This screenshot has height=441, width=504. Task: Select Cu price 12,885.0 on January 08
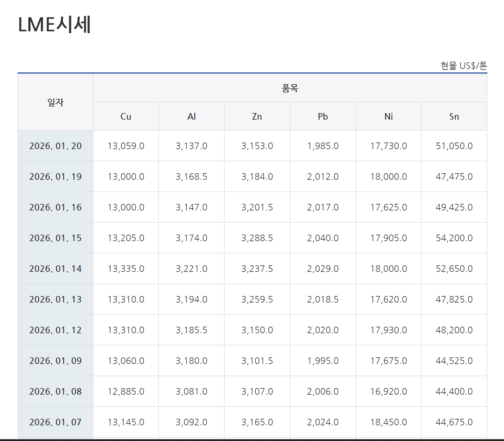[x=126, y=392]
